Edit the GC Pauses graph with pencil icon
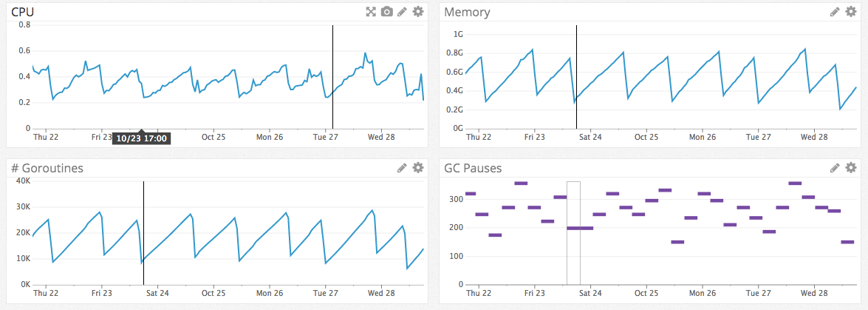The height and width of the screenshot is (310, 868). coord(835,167)
